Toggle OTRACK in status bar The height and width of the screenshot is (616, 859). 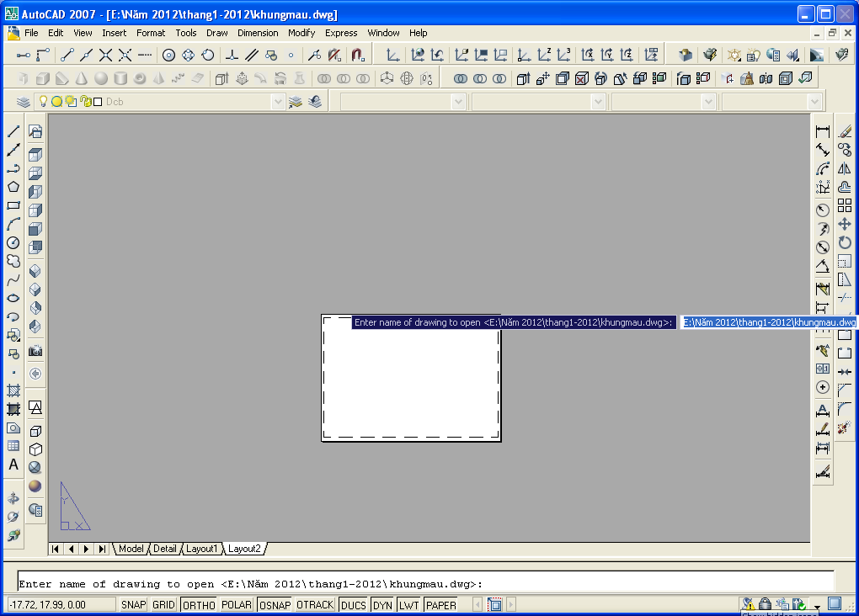315,604
